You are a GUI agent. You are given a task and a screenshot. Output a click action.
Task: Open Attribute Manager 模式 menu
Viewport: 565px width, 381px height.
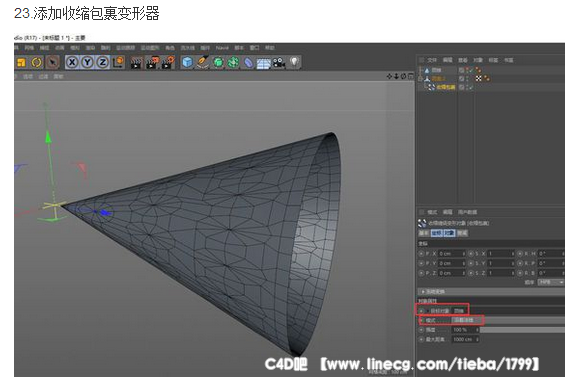click(432, 212)
